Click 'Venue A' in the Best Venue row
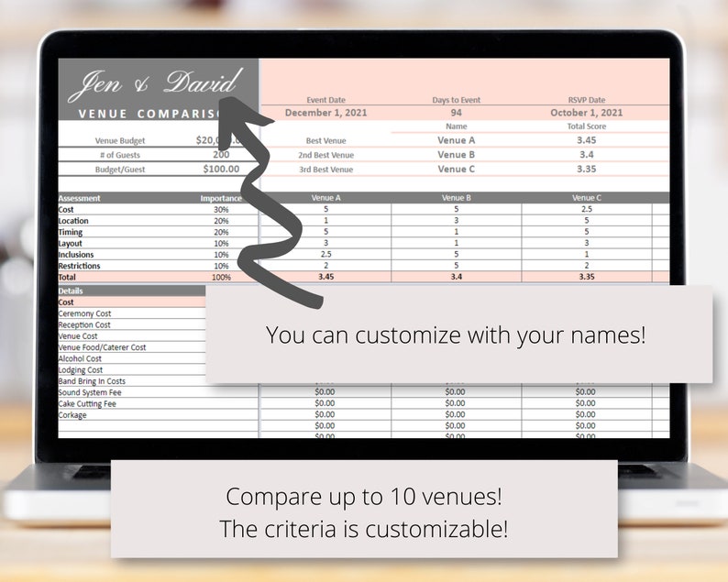The width and height of the screenshot is (728, 582). coord(457,140)
